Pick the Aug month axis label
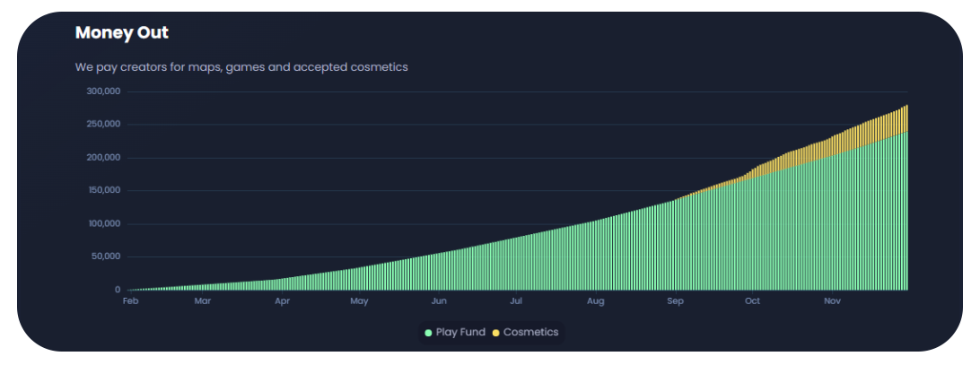 (x=595, y=301)
